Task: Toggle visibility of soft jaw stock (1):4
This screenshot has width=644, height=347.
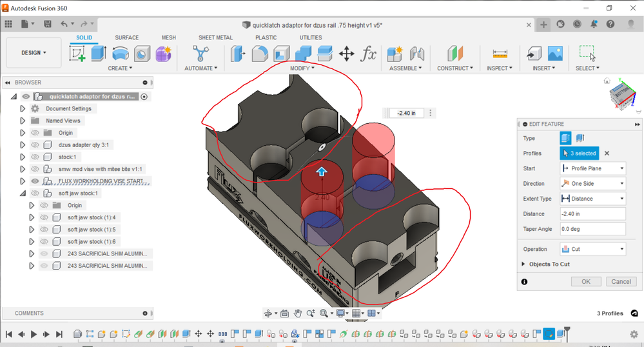Action: [x=44, y=217]
